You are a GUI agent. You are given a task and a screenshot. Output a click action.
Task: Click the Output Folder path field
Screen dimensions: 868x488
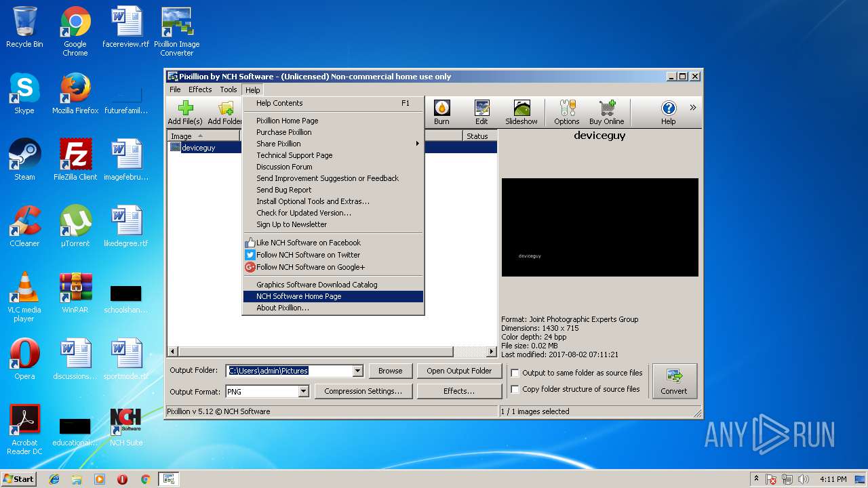click(290, 371)
